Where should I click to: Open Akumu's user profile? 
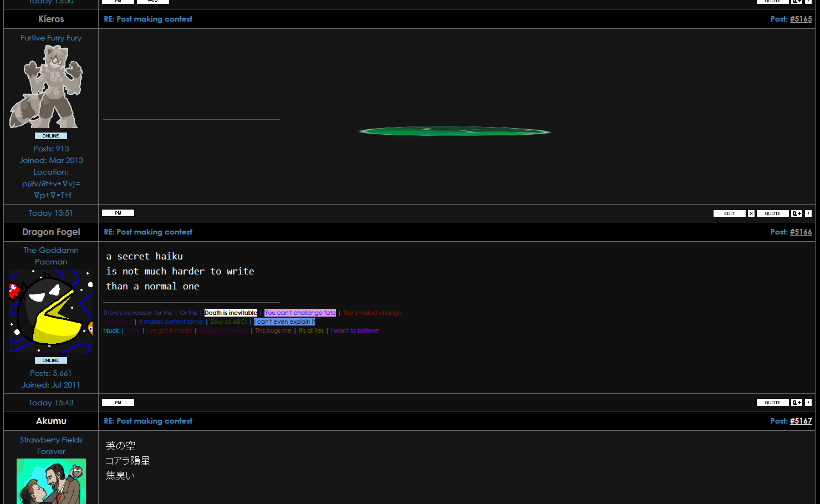click(x=51, y=421)
